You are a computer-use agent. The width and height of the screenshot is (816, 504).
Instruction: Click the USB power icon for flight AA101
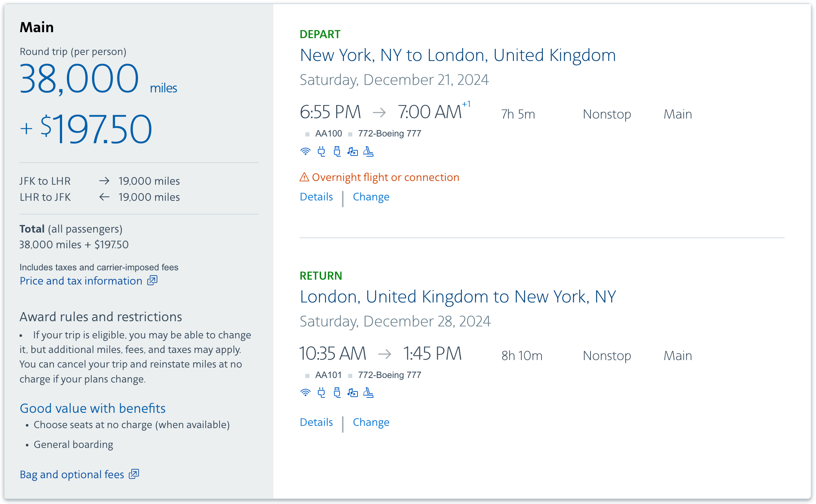tap(337, 393)
